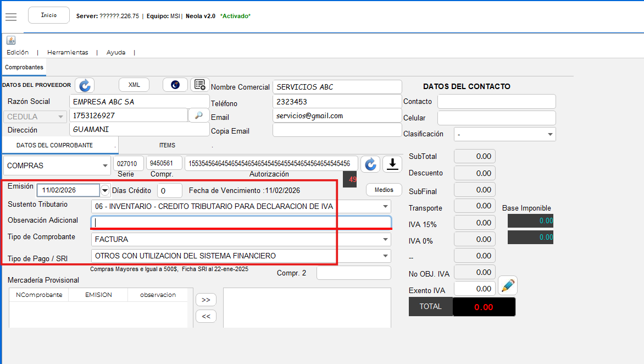This screenshot has height=364, width=644.
Task: Open the Herramientas menu
Action: 68,52
